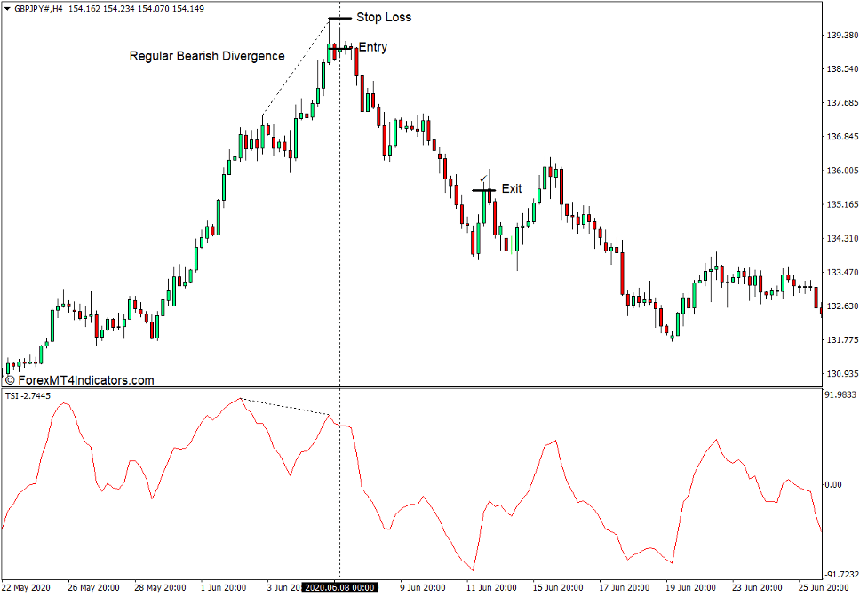Viewport: 868px width, 597px height.
Task: Click the highlighted 2020.06.08 date marker
Action: (x=340, y=586)
